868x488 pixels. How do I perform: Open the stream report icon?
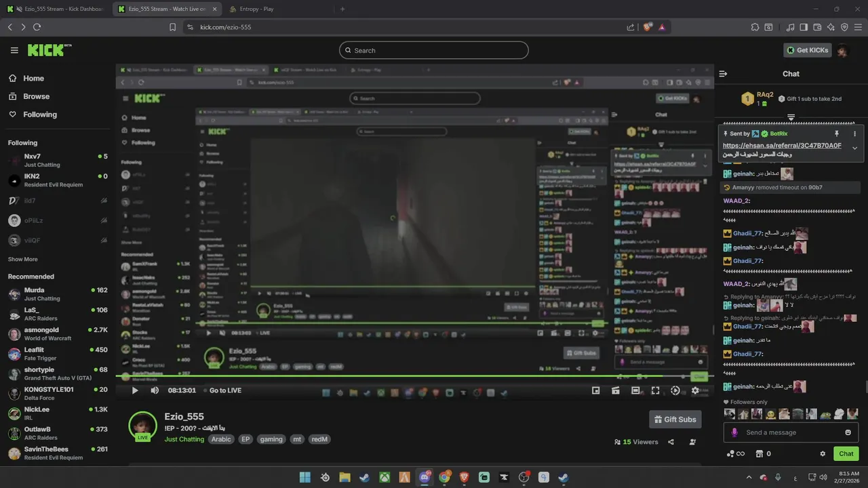(x=692, y=442)
